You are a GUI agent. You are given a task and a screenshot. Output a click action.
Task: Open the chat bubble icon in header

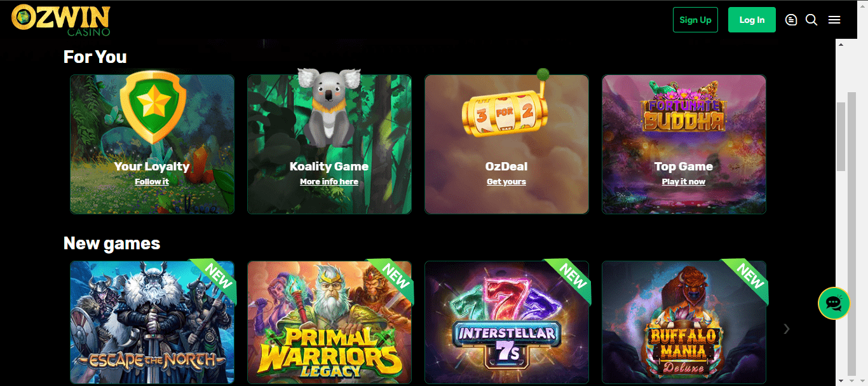(790, 20)
